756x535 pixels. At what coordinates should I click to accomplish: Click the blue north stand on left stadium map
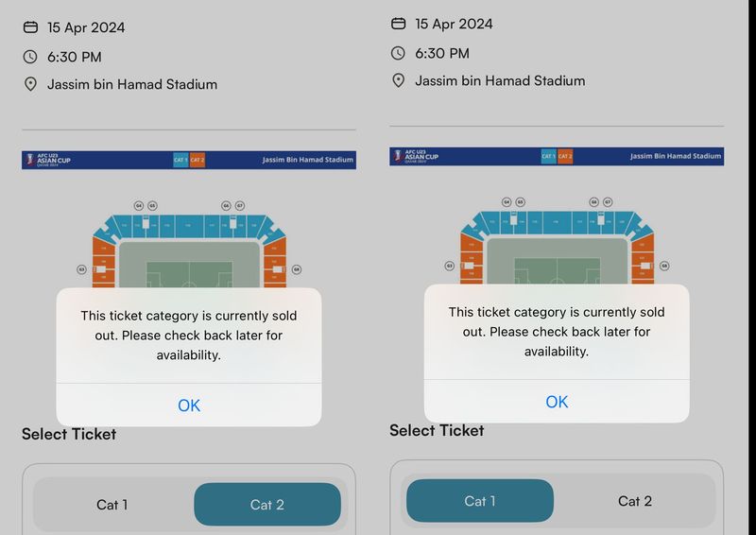[189, 226]
